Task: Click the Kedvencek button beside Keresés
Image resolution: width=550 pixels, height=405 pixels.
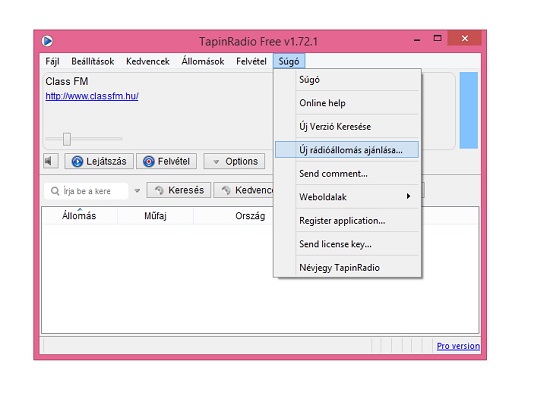Action: [x=243, y=190]
